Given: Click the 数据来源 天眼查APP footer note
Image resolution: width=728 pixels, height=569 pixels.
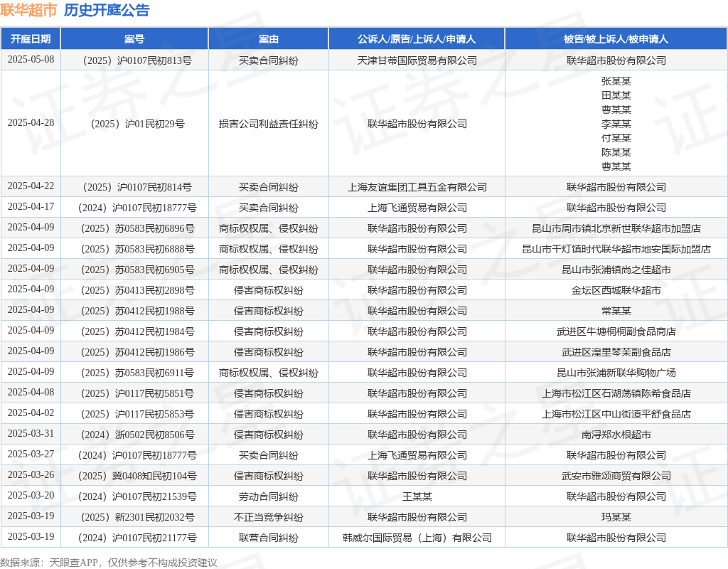Looking at the screenshot, I should [108, 563].
